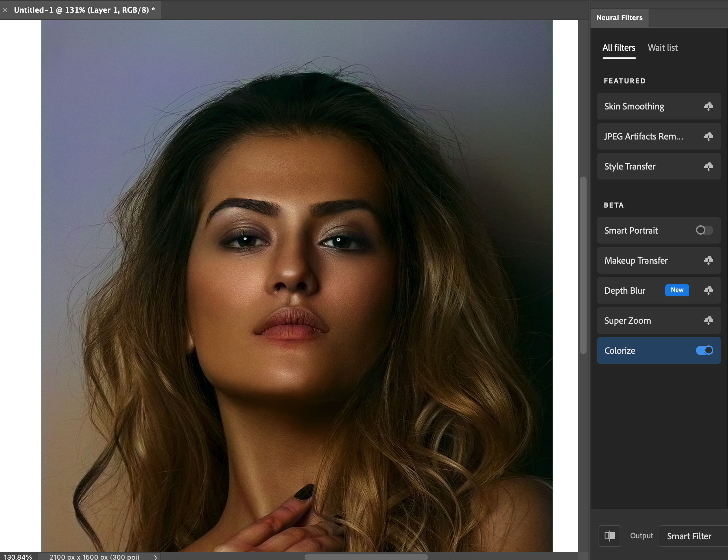
Task: Select the Depth Blur filter entry
Action: [x=625, y=290]
